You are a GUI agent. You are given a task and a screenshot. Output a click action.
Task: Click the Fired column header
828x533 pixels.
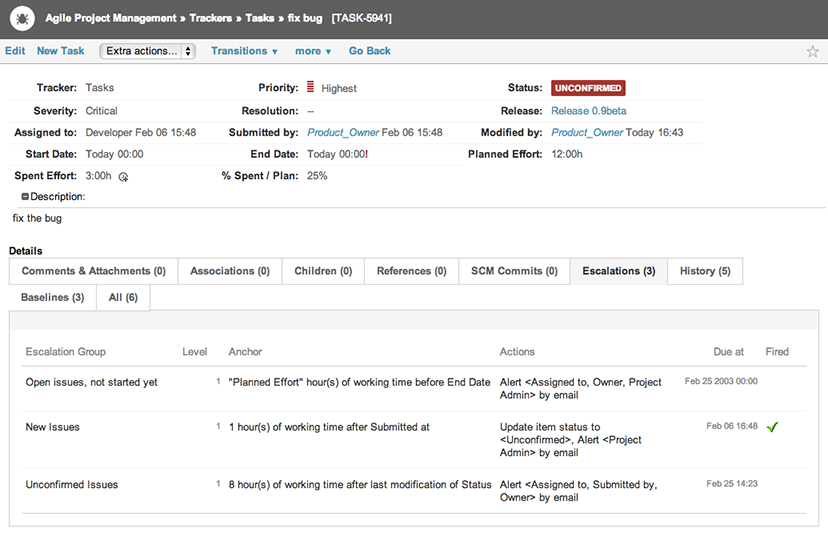coord(777,352)
